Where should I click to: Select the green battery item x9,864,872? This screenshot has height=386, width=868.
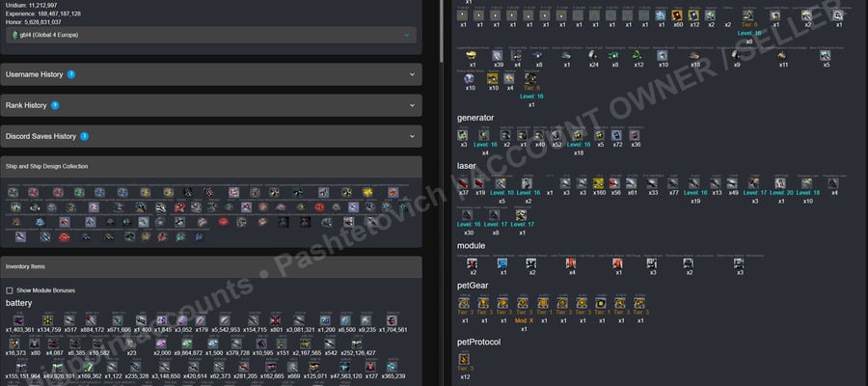[187, 344]
